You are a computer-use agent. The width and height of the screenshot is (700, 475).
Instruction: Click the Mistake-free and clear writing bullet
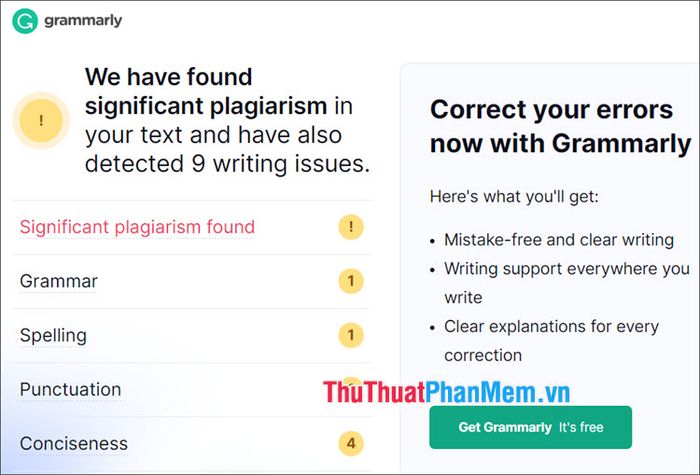click(x=559, y=240)
